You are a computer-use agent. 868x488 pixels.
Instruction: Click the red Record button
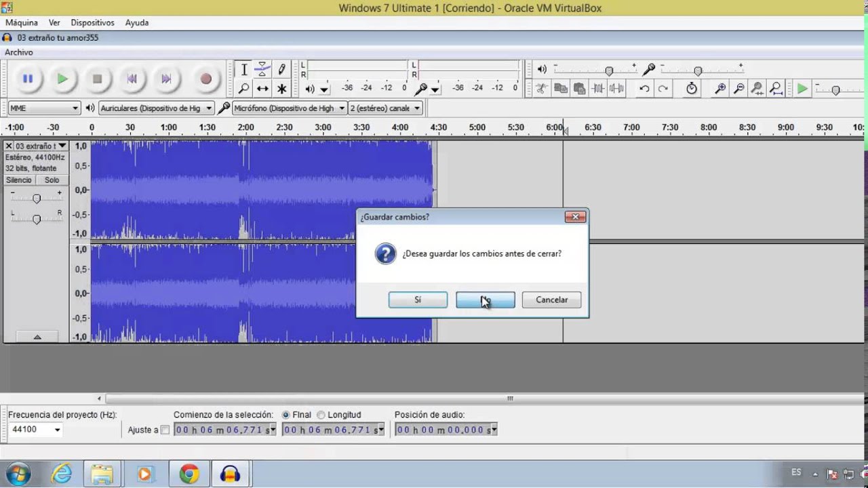[x=206, y=79]
